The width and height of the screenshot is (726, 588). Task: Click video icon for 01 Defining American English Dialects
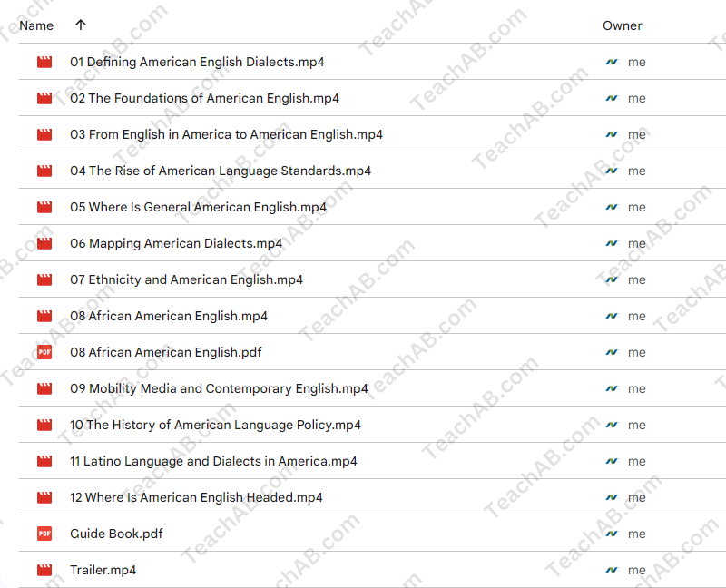tap(44, 62)
